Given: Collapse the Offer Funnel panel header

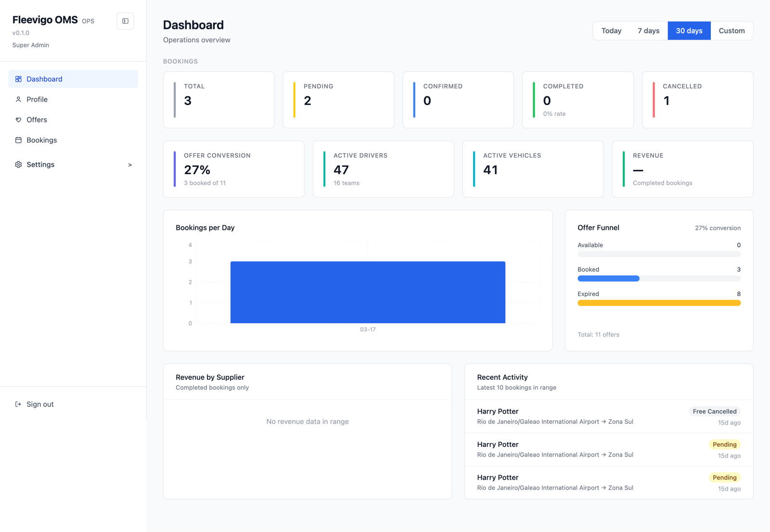Looking at the screenshot, I should 598,228.
